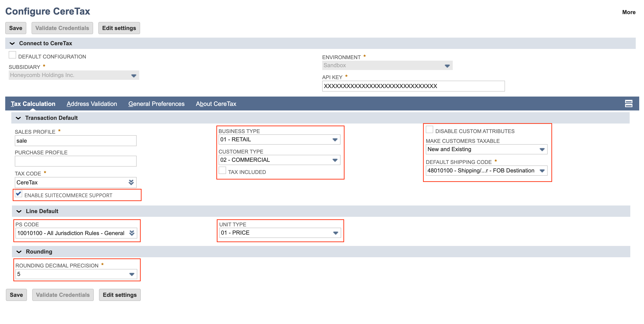Click the top Save button
This screenshot has height=324, width=644.
pyautogui.click(x=16, y=28)
